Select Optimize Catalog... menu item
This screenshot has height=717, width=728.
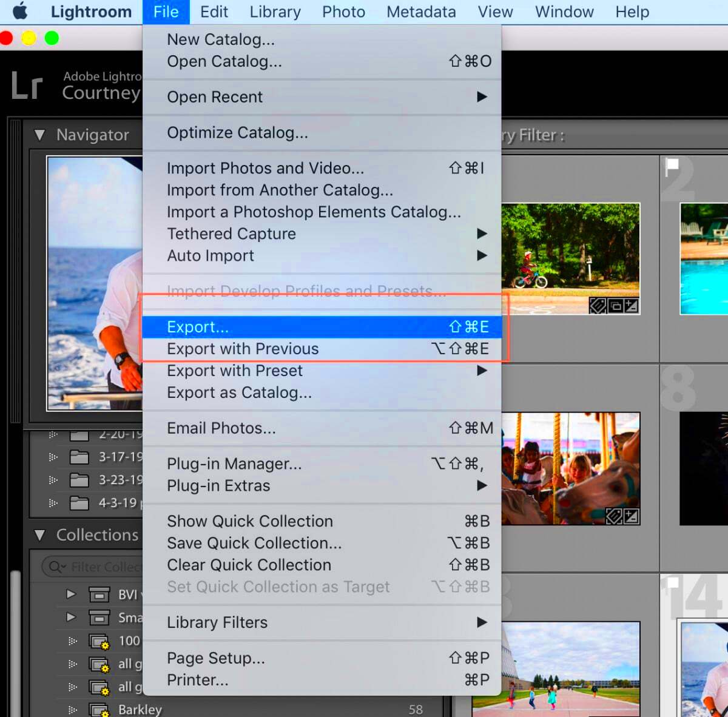[x=322, y=133]
